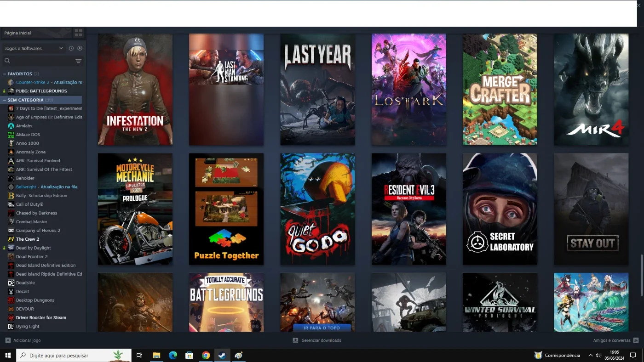Open Microsoft Store from taskbar
The image size is (644, 362).
click(189, 355)
